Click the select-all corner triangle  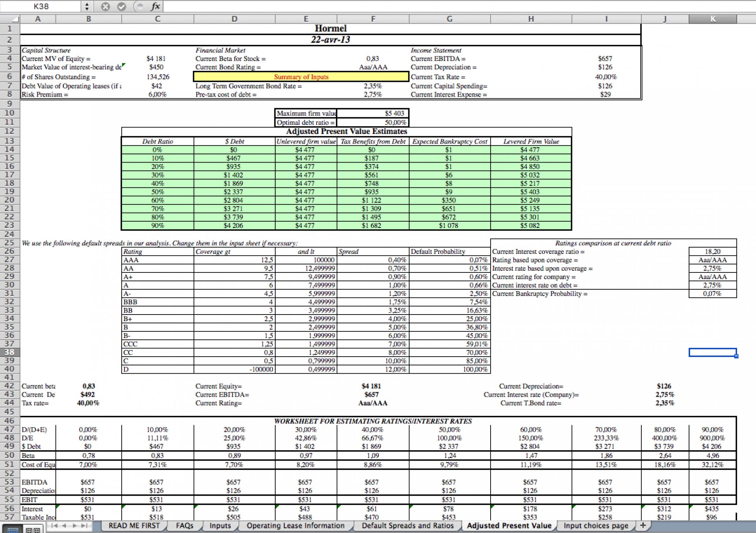[10, 19]
